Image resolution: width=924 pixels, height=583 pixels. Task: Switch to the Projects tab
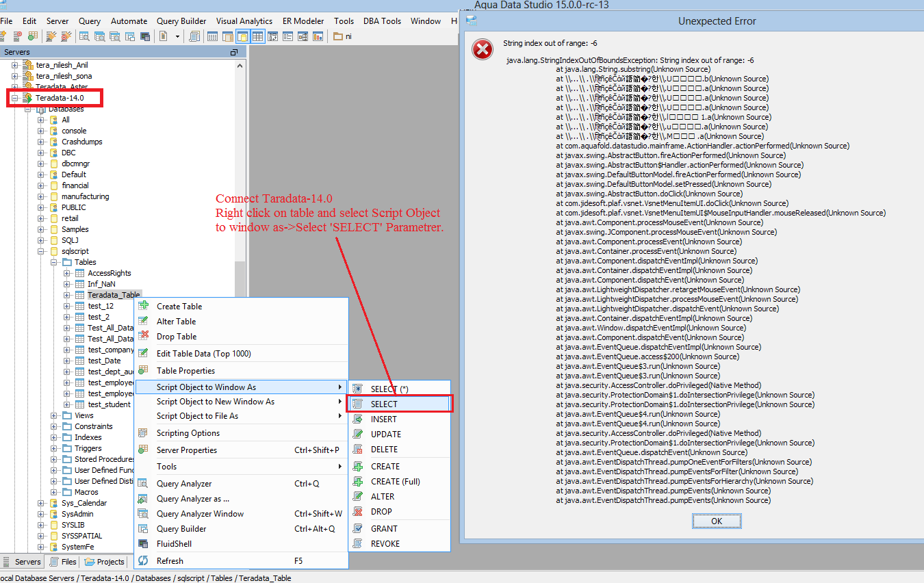(x=105, y=562)
